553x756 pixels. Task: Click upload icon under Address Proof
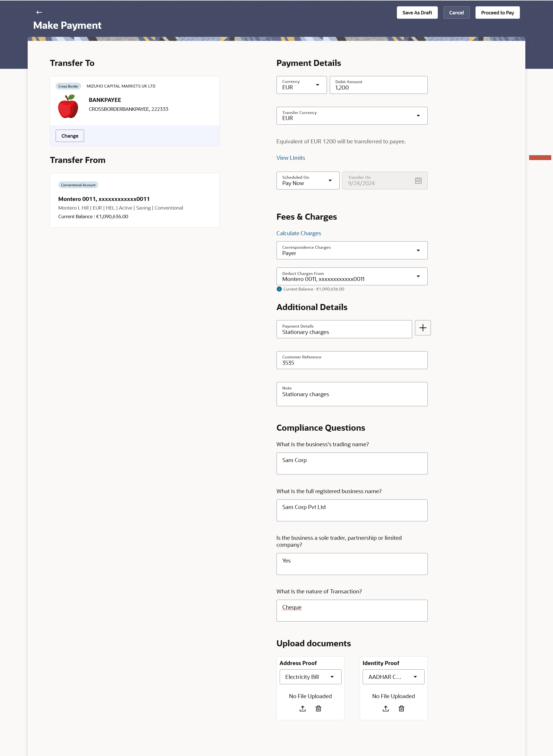(303, 708)
